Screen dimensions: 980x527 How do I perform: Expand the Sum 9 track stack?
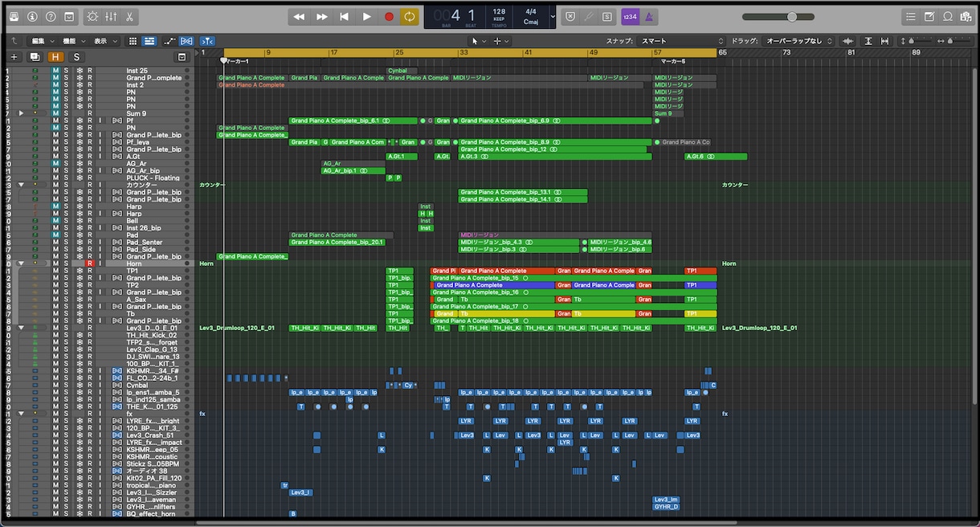click(22, 114)
